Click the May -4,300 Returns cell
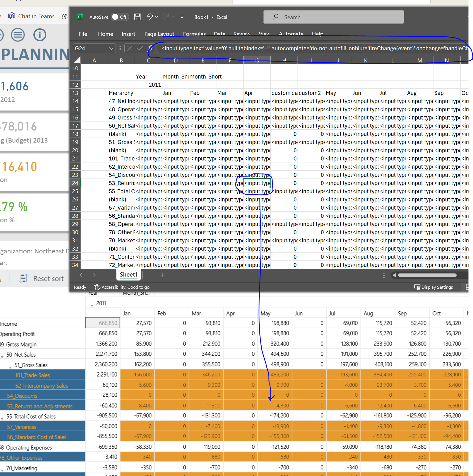 pos(275,405)
